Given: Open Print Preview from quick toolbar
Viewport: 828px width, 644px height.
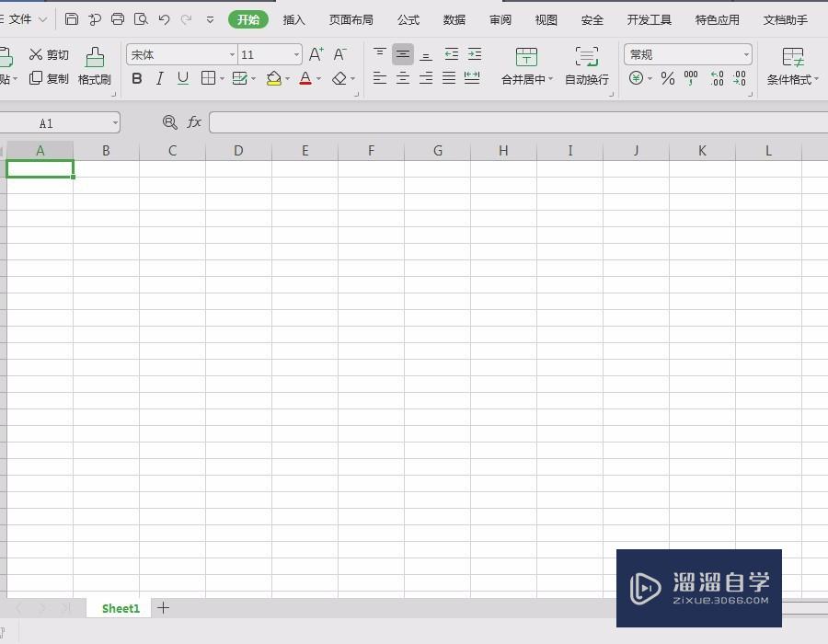Looking at the screenshot, I should [x=141, y=19].
